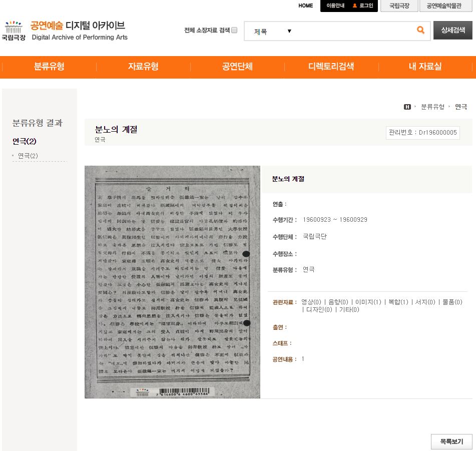
Task: Click the HOME link at top
Action: [x=305, y=6]
